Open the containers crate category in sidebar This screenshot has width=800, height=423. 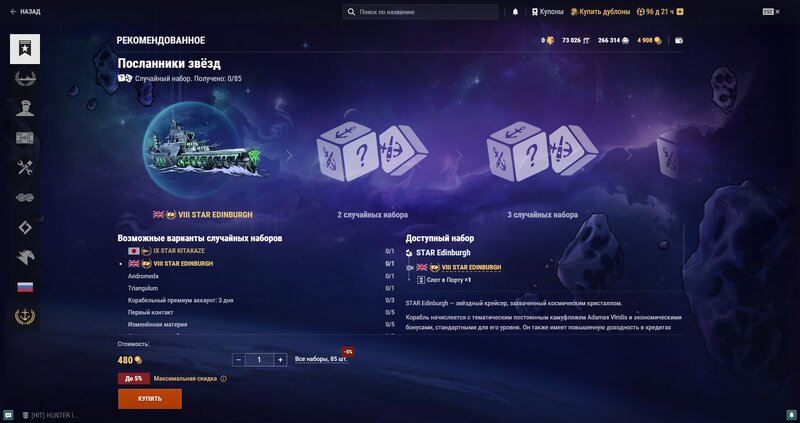click(x=25, y=138)
